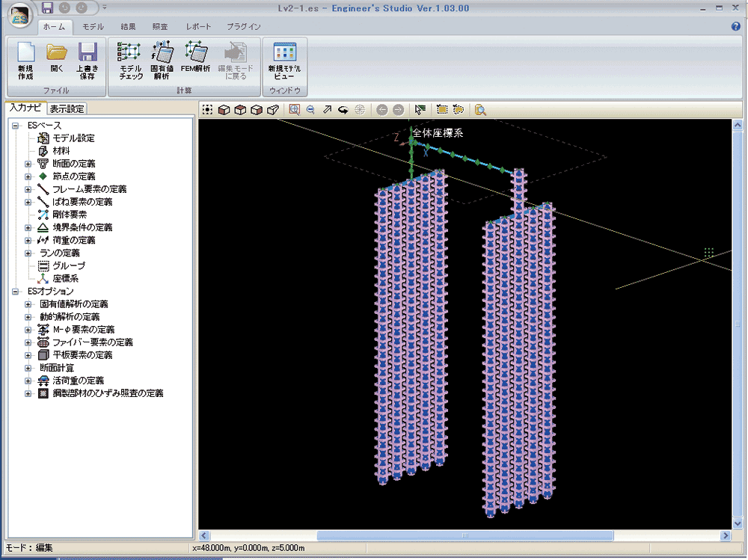This screenshot has height=560, width=748.
Task: Select the perspective beam view icon
Action: pyautogui.click(x=272, y=110)
